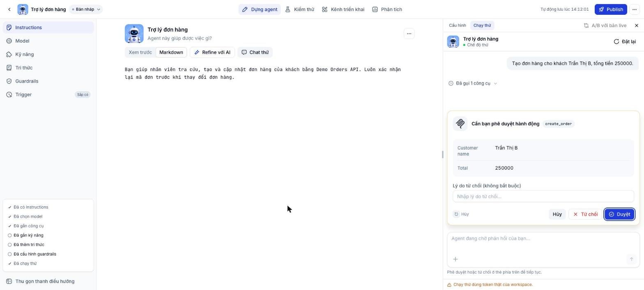This screenshot has height=290, width=644.
Task: Switch to the Kiểm thử tab
Action: click(300, 9)
